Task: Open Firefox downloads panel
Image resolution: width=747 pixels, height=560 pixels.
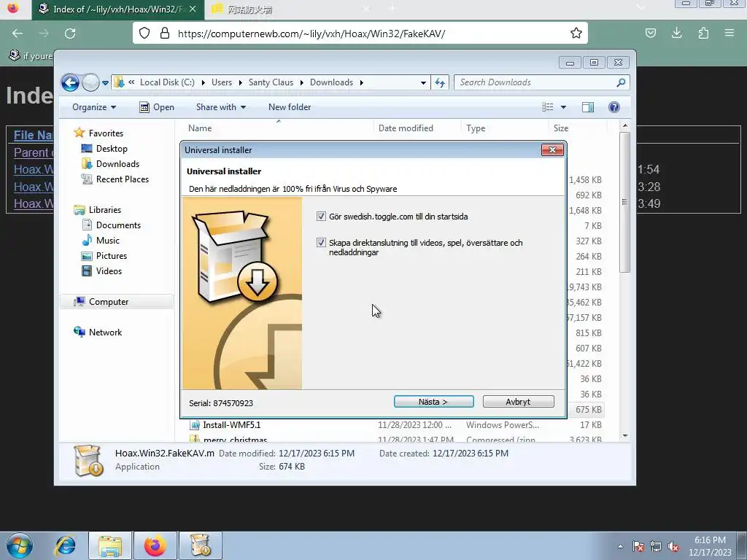Action: click(x=676, y=33)
